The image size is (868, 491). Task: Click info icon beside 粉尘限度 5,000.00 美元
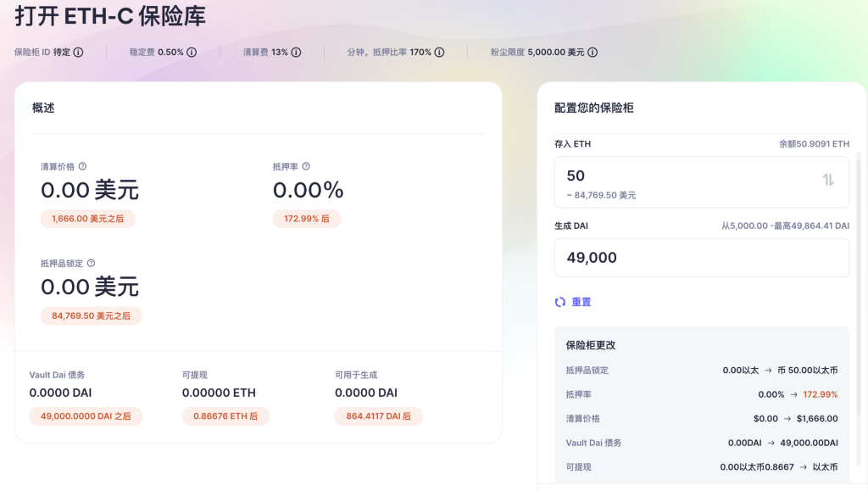tap(593, 52)
